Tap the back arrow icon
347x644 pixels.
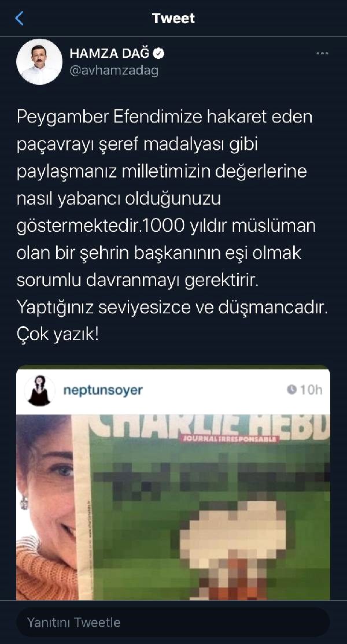19,18
